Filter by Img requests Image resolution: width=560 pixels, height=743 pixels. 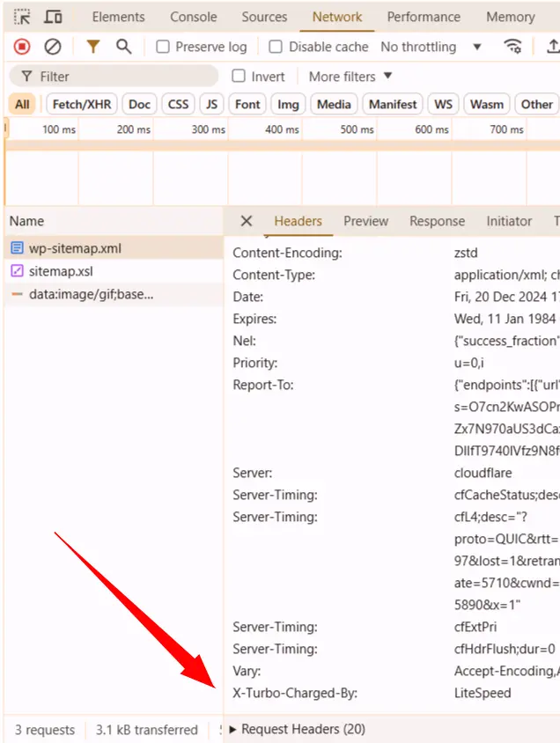coord(288,104)
